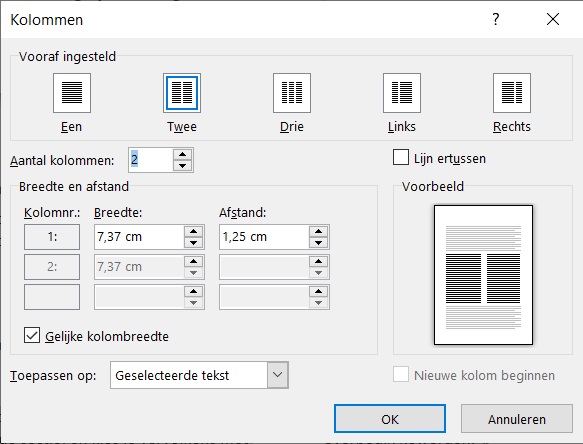Enable the Lijn ertussen checkbox
583x444 pixels.
[401, 158]
